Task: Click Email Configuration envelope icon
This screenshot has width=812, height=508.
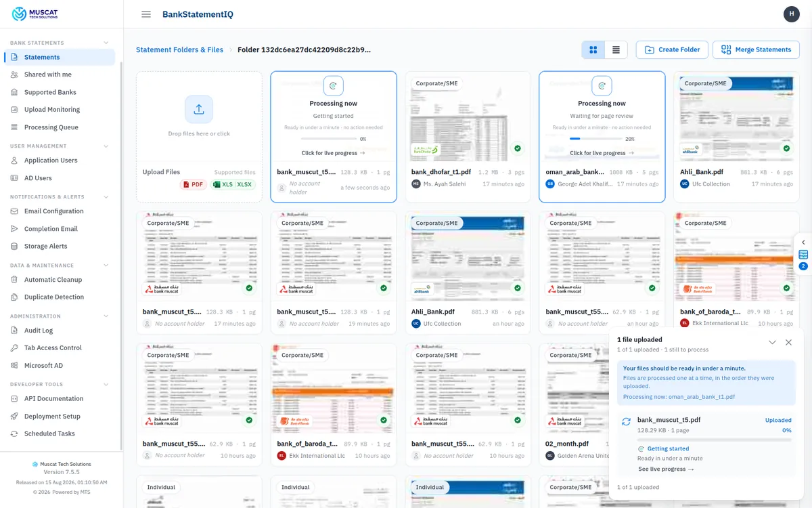Action: click(14, 211)
